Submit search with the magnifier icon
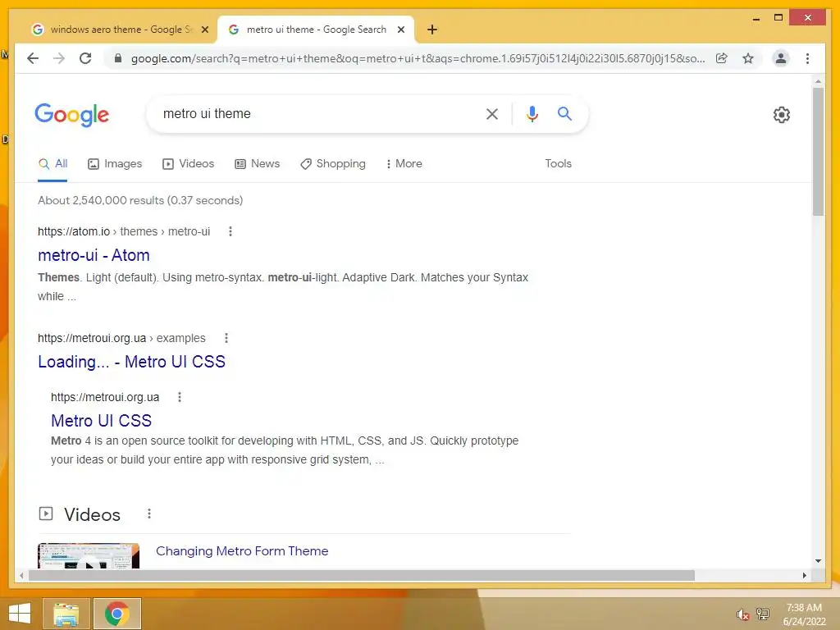The image size is (840, 630). point(564,113)
